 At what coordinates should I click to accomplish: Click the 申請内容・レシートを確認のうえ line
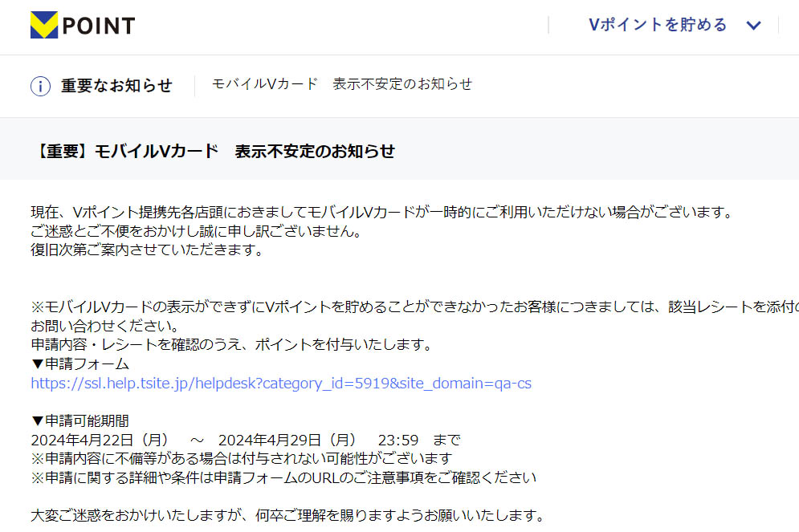click(231, 345)
